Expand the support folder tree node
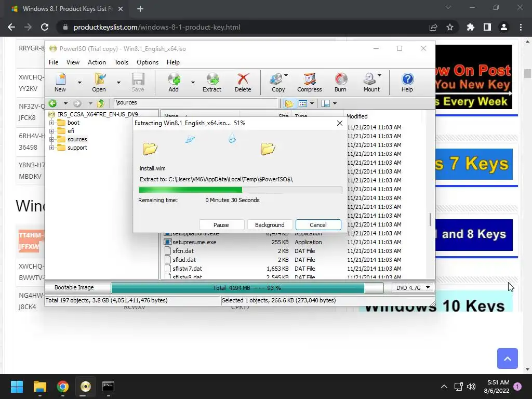This screenshot has height=399, width=532. click(x=51, y=148)
